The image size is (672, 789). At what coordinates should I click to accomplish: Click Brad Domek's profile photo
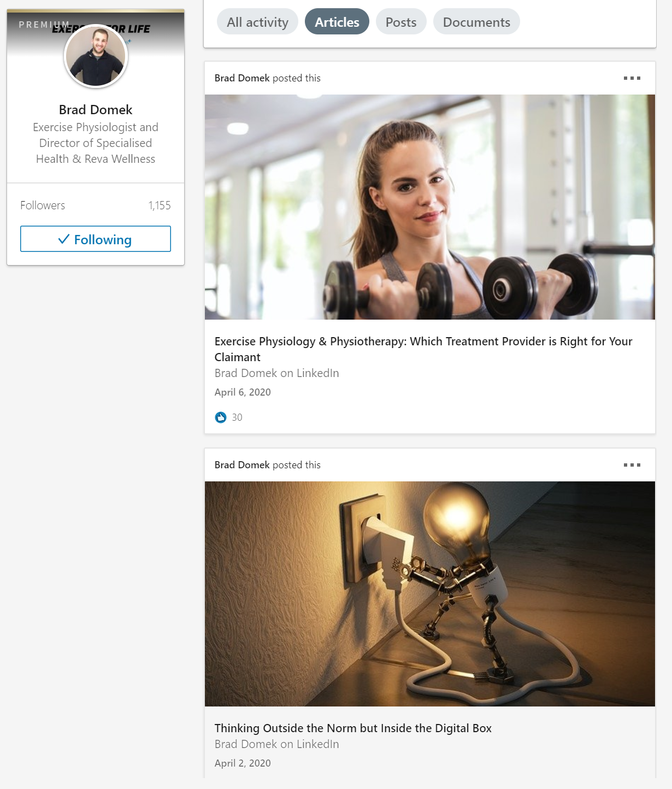click(x=96, y=56)
